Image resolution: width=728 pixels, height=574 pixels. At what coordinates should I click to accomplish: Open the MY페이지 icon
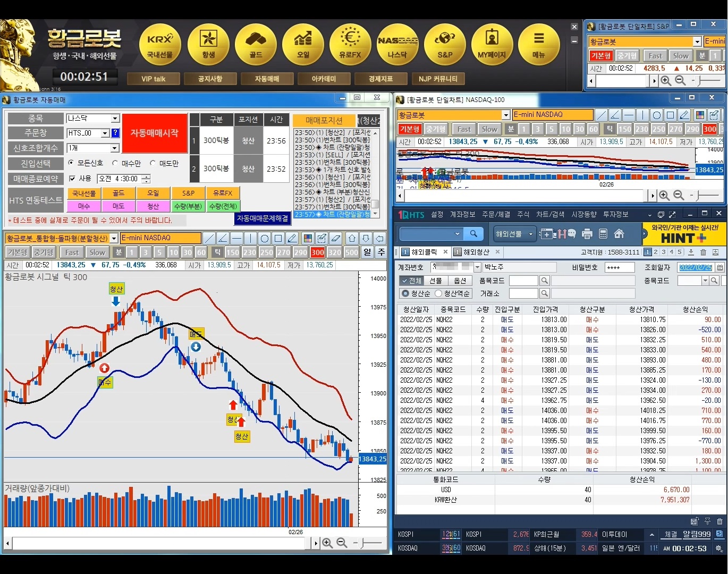click(492, 44)
